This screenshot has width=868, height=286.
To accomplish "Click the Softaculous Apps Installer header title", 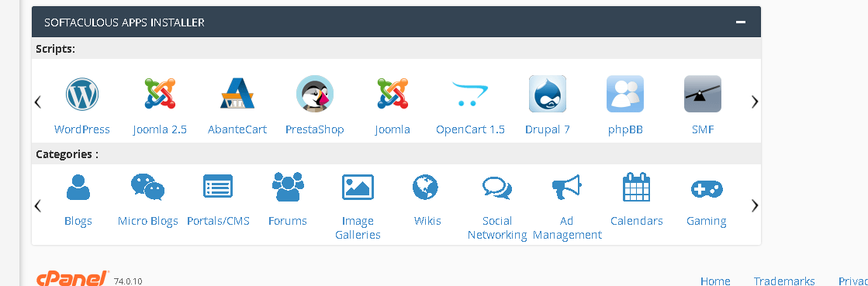I will click(125, 22).
